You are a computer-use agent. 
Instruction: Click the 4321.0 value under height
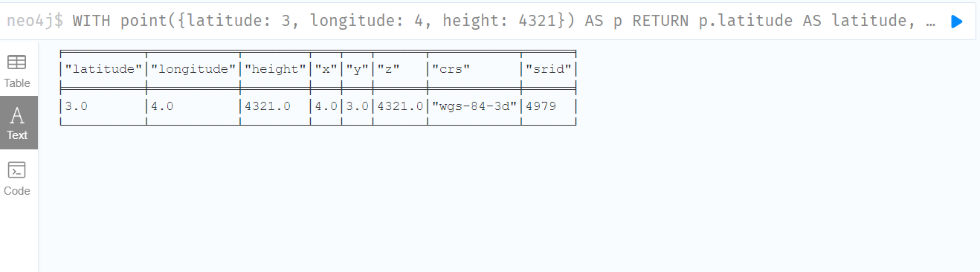click(267, 106)
